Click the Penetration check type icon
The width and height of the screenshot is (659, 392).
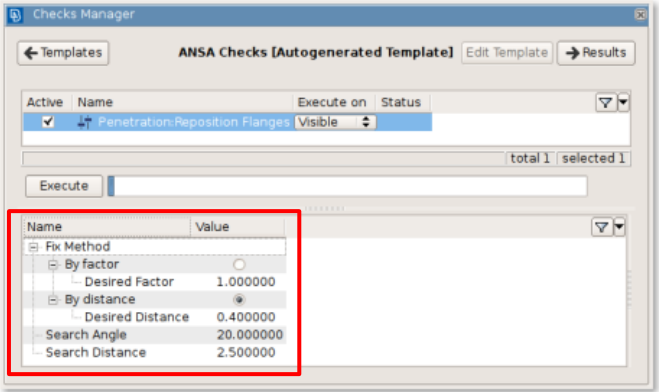[x=84, y=122]
